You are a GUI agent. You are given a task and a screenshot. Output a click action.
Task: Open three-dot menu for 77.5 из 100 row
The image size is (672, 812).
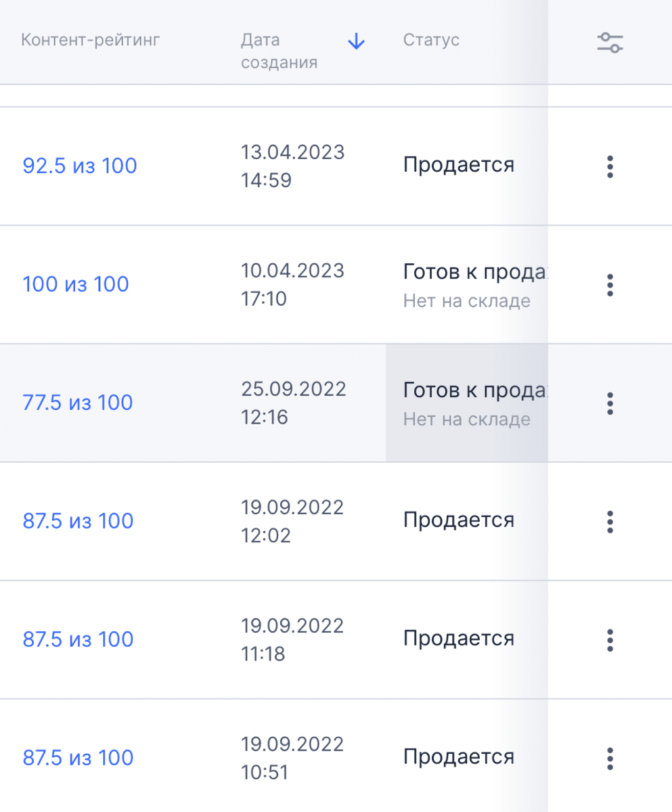(x=610, y=403)
